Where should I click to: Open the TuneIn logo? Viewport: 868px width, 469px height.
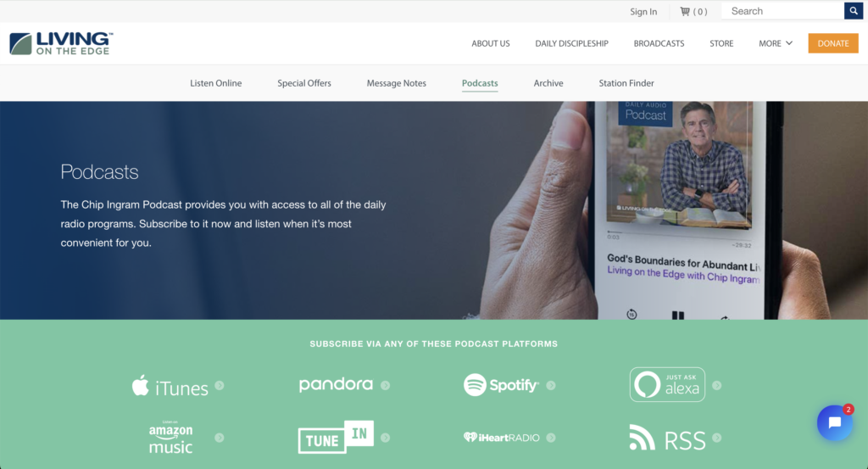336,437
